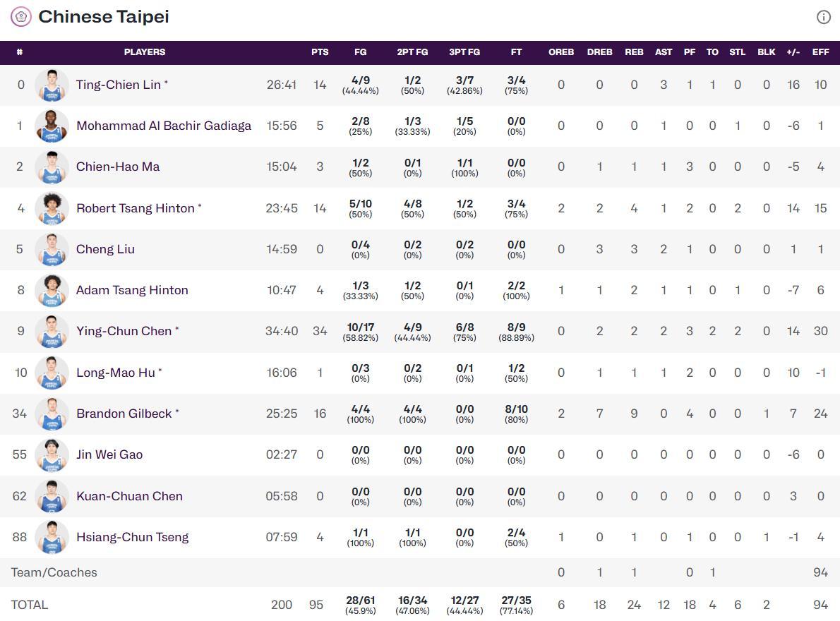
Task: Click the +/- column header
Action: tap(793, 52)
